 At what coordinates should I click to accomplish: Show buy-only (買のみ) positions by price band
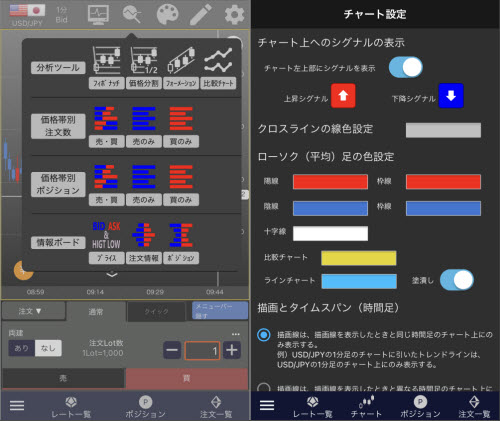(x=181, y=185)
